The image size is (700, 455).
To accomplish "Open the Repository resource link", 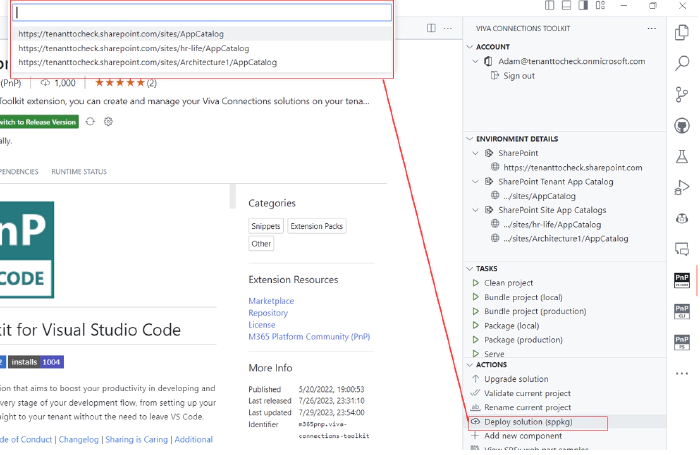I will coord(268,313).
